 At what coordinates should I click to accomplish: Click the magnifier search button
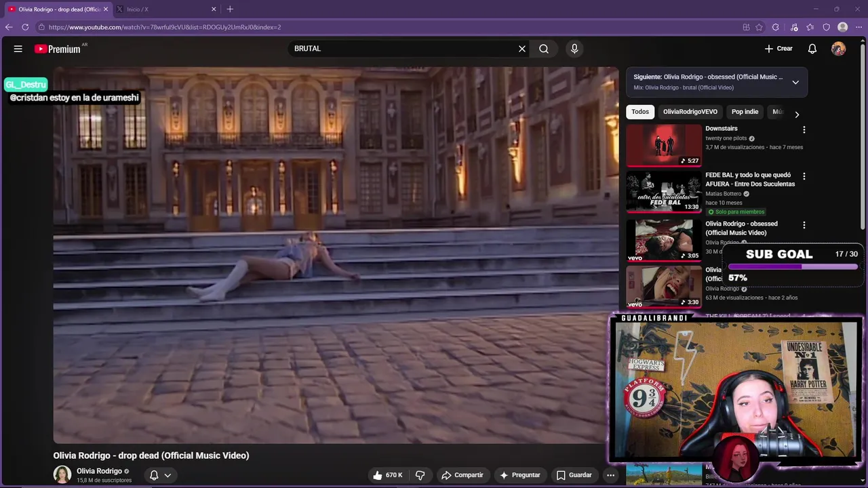click(x=544, y=49)
